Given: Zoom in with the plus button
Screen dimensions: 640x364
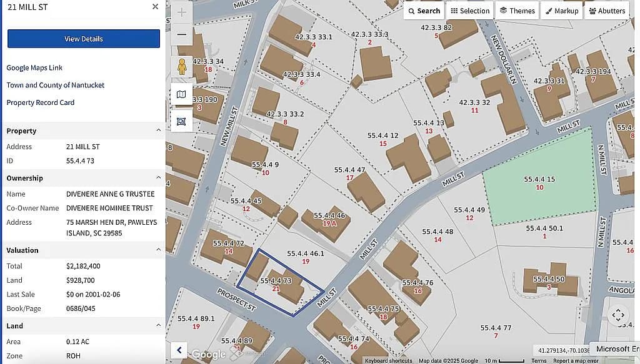Looking at the screenshot, I should point(182,12).
